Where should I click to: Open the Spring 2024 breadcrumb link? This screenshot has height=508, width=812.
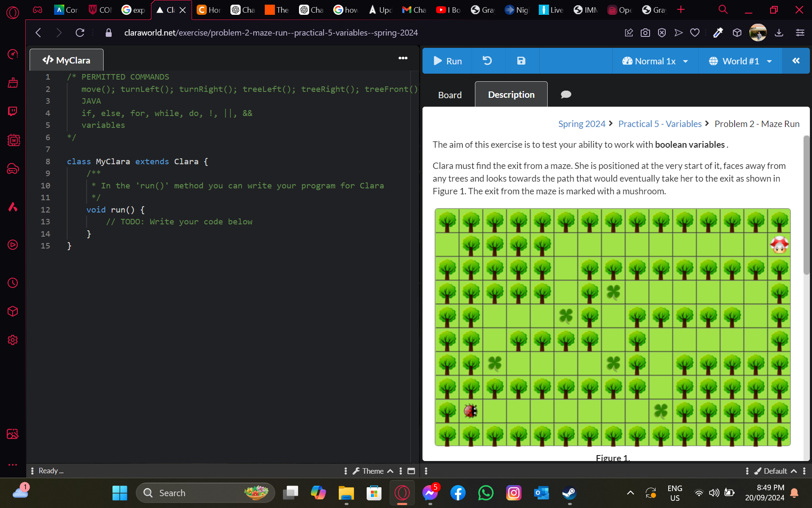[x=582, y=124]
